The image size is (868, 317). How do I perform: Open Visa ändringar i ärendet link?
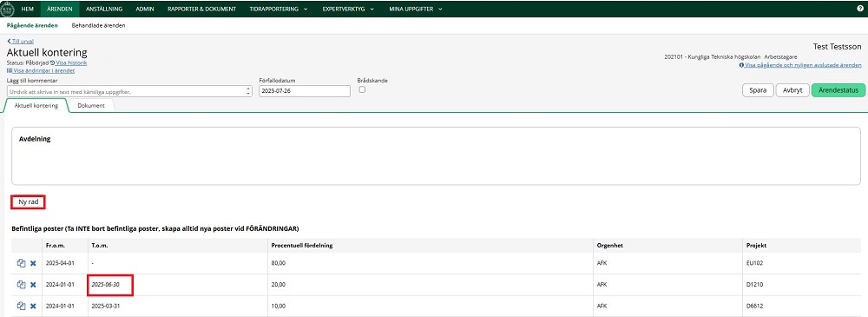coord(41,70)
